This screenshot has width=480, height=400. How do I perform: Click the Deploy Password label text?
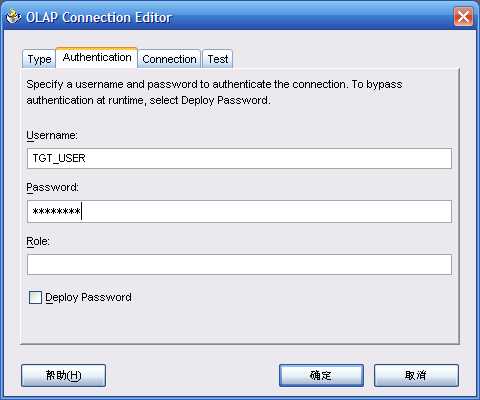(x=88, y=297)
